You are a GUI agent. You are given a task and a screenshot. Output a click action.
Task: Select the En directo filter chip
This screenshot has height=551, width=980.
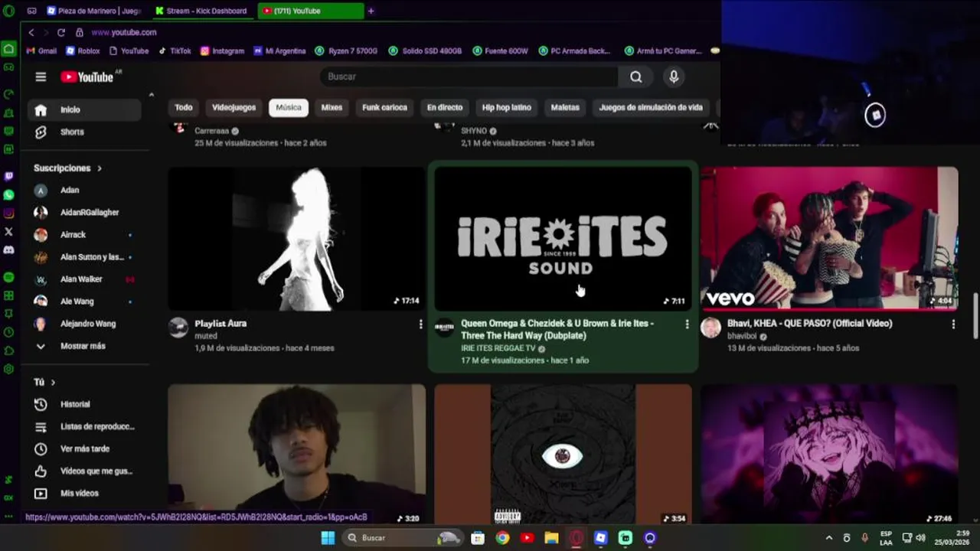pos(445,108)
